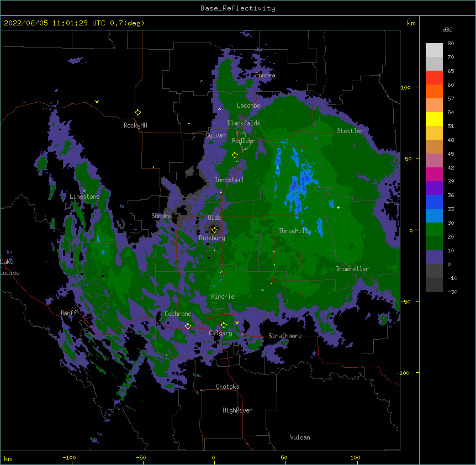This screenshot has width=476, height=465.
Task: Click the Airdrie city label
Action: click(x=223, y=297)
